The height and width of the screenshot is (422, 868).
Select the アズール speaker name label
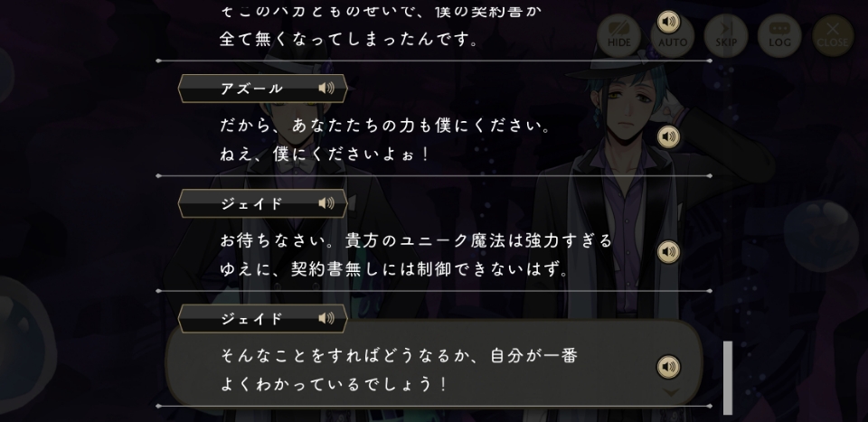click(252, 89)
